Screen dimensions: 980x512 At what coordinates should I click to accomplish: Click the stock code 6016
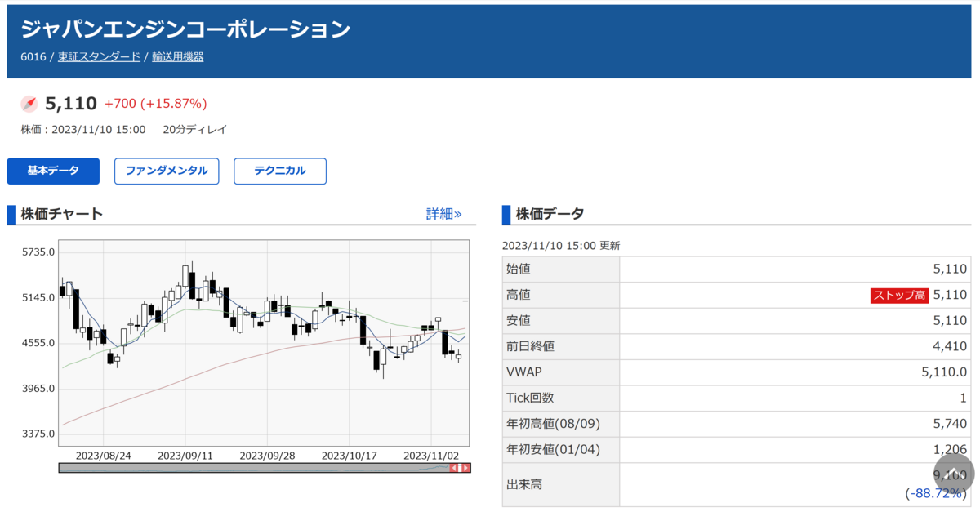coord(33,56)
